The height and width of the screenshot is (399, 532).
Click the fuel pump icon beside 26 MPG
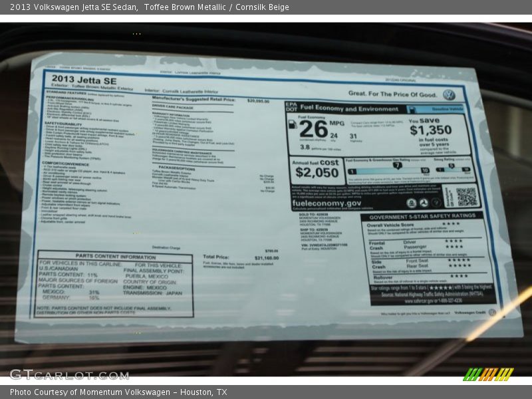tap(293, 124)
